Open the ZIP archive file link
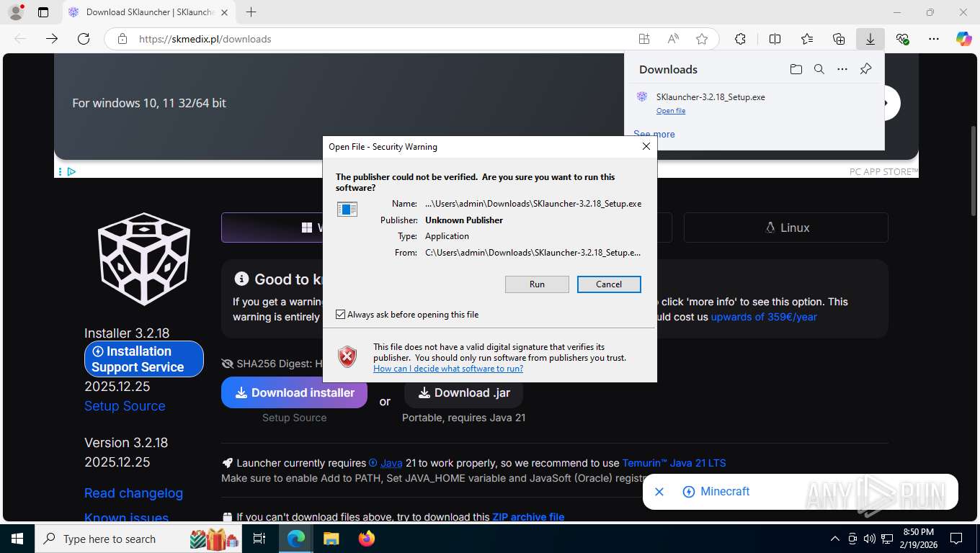980x553 pixels. pos(528,517)
